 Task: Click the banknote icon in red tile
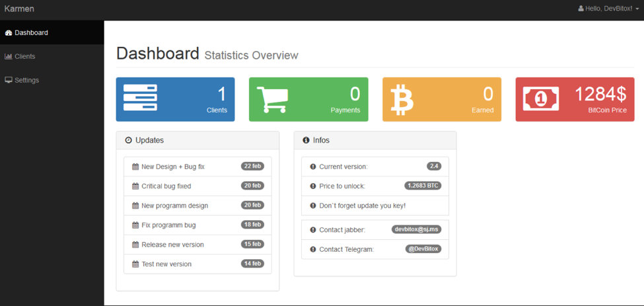tap(541, 99)
